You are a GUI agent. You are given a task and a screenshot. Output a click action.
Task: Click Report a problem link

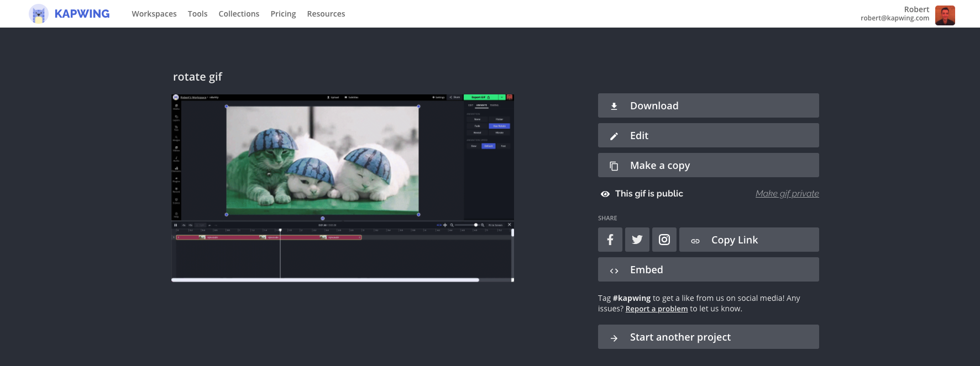point(656,309)
